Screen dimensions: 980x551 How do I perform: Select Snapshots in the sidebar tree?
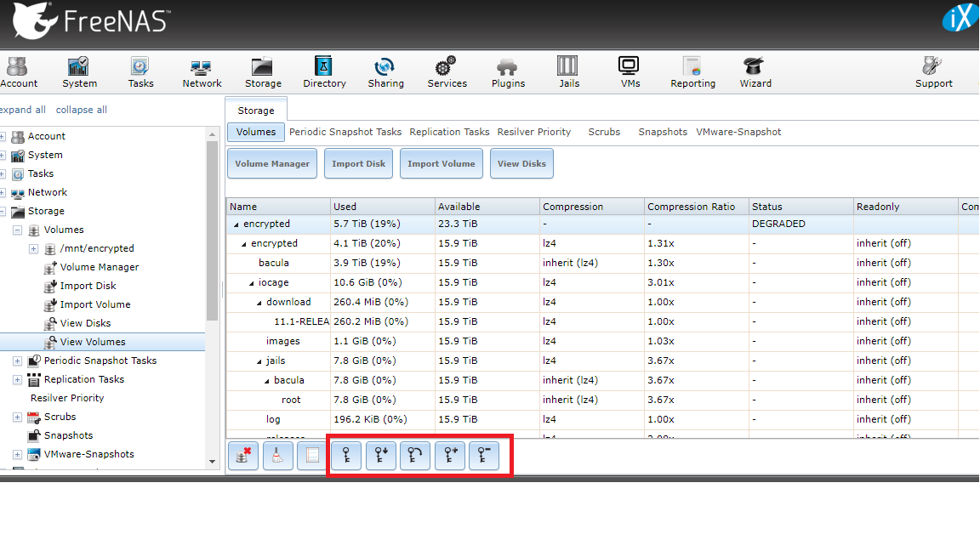[68, 435]
